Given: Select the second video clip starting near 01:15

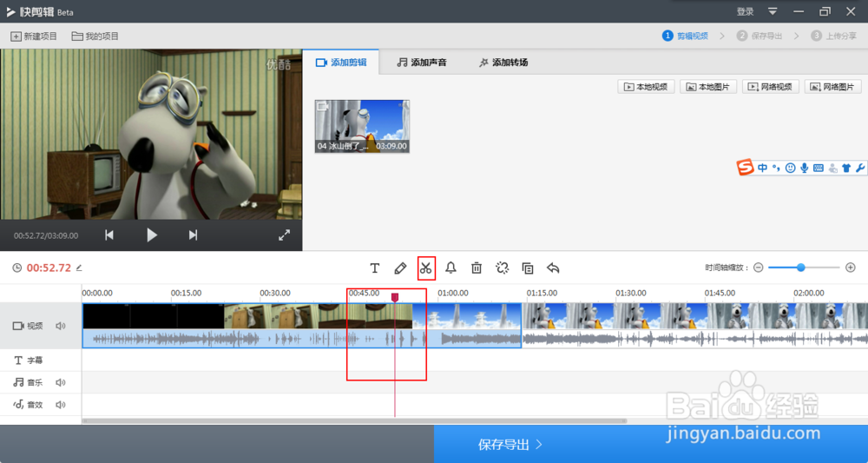Looking at the screenshot, I should tap(695, 325).
